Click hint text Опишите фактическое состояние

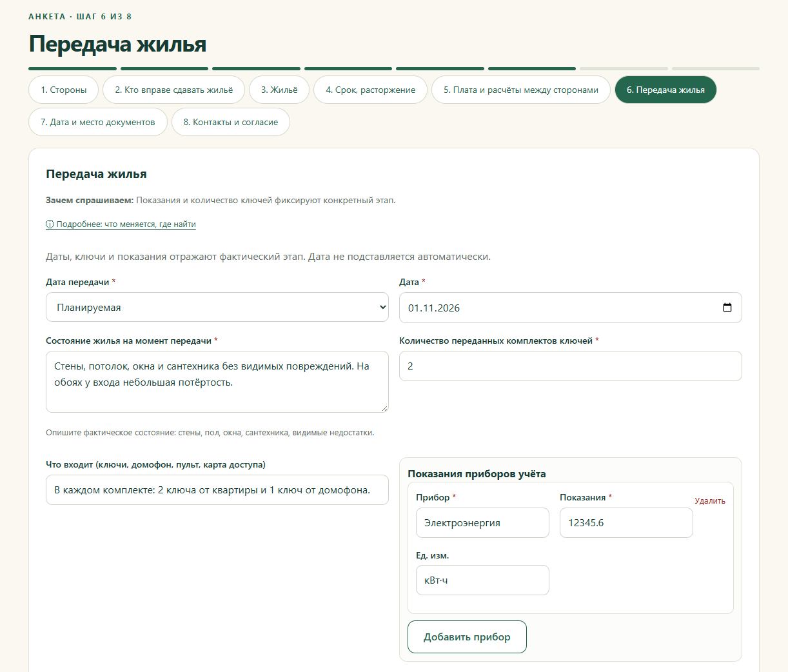click(210, 433)
